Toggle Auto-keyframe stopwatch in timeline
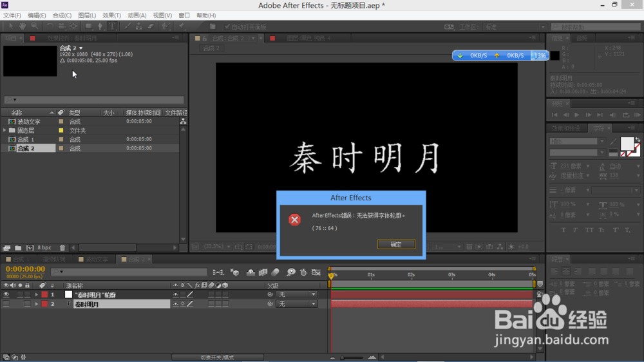The height and width of the screenshot is (362, 644). click(x=303, y=272)
